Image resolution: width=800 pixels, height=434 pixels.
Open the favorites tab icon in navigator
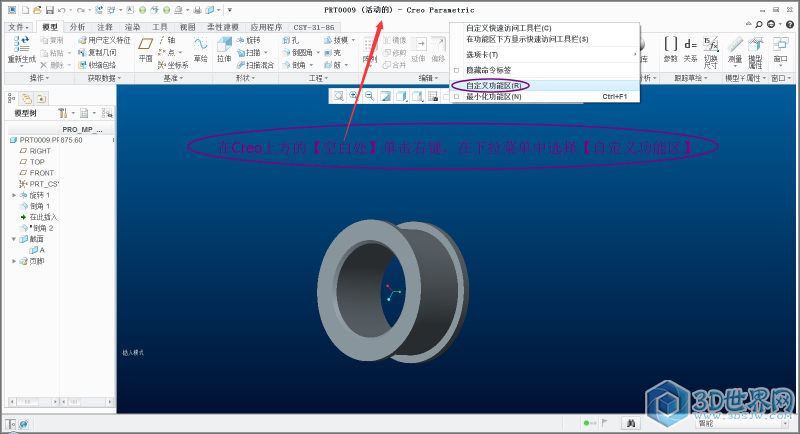point(41,98)
